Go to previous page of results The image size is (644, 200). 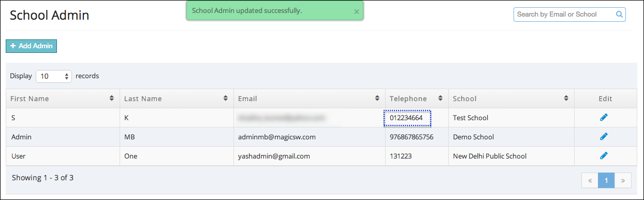click(590, 180)
